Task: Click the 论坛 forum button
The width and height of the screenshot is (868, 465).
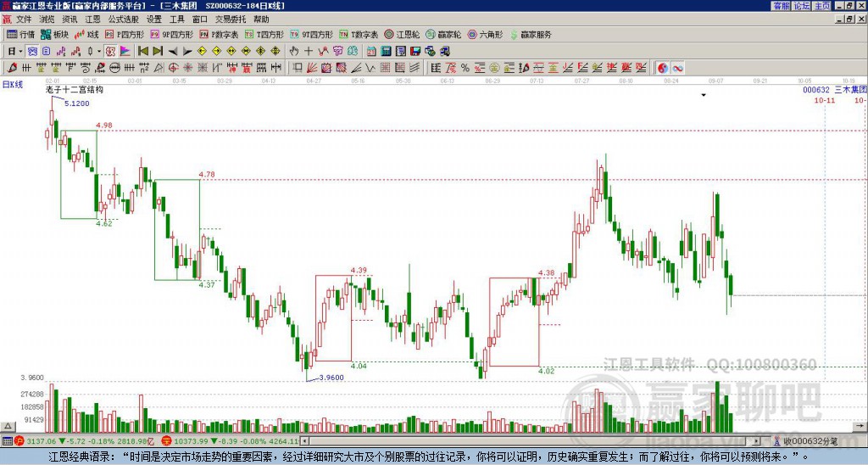Action: [x=802, y=6]
